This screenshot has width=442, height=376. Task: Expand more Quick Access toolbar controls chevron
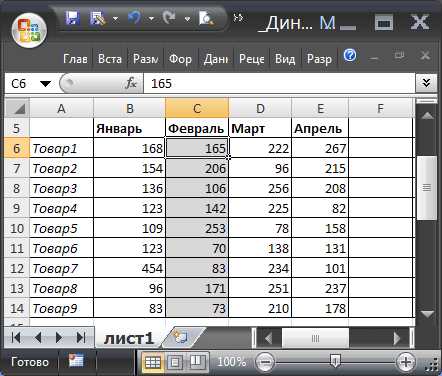click(x=238, y=18)
